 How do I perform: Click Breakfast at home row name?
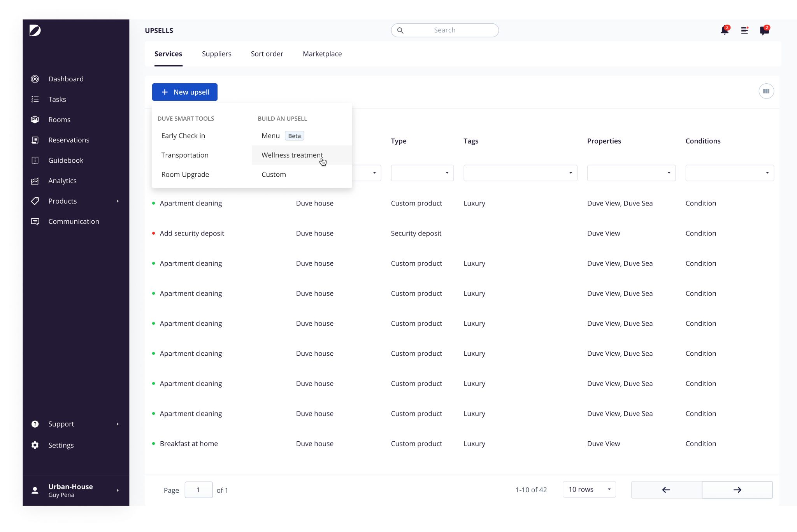[189, 444]
